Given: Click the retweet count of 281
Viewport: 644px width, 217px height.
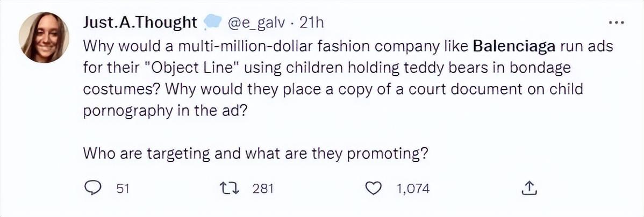Looking at the screenshot, I should click(263, 188).
